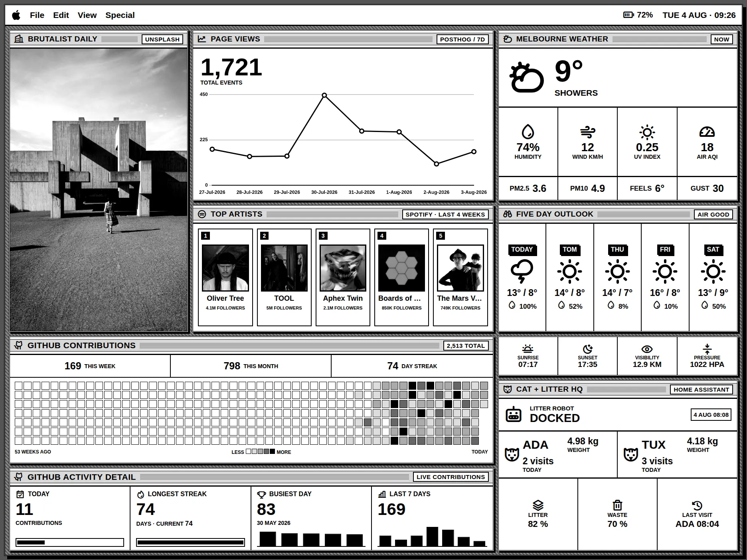
Task: Click the air AQI gauge icon
Action: [707, 132]
